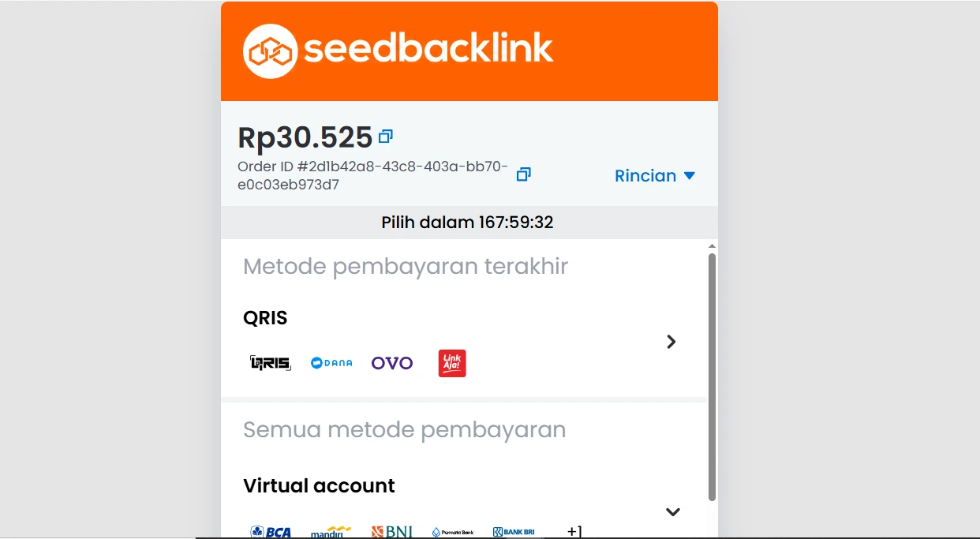This screenshot has width=980, height=539.
Task: Select the QRIS logo icon
Action: pos(271,363)
